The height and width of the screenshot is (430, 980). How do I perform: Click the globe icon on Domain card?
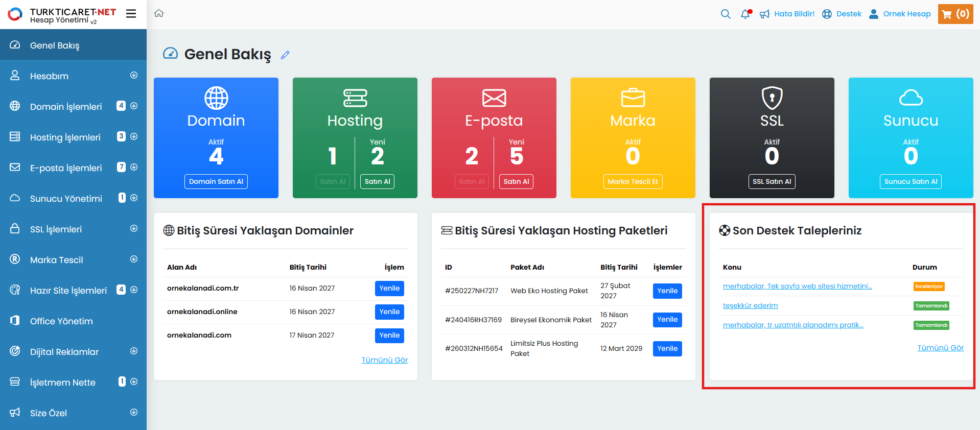[x=216, y=98]
